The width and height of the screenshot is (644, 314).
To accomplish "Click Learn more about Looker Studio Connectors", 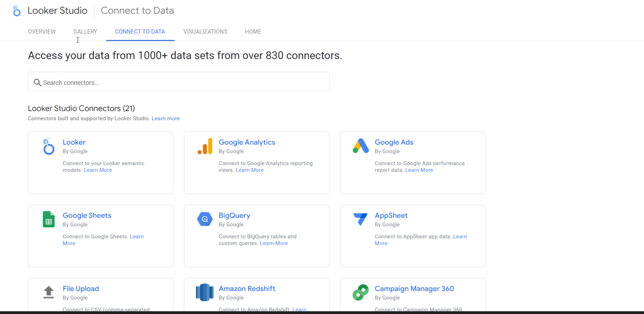I will click(166, 118).
